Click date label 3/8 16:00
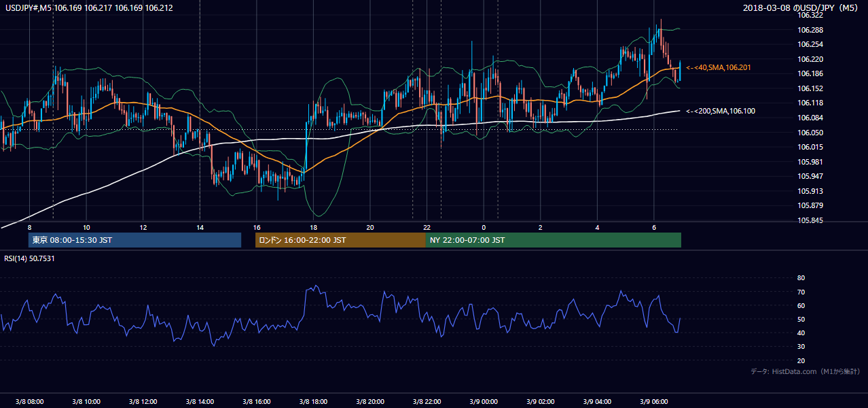Image resolution: width=868 pixels, height=408 pixels. (256, 401)
